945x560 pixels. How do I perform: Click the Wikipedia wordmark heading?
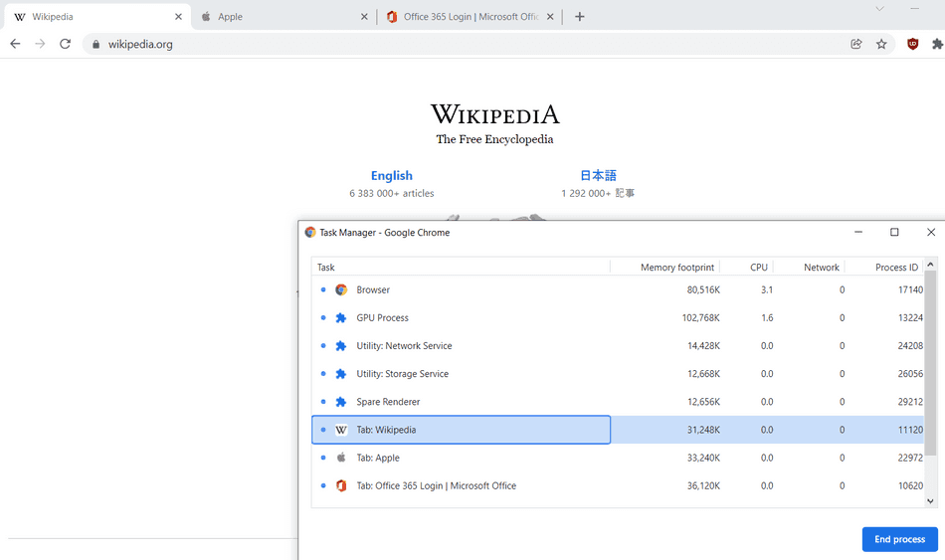click(494, 114)
